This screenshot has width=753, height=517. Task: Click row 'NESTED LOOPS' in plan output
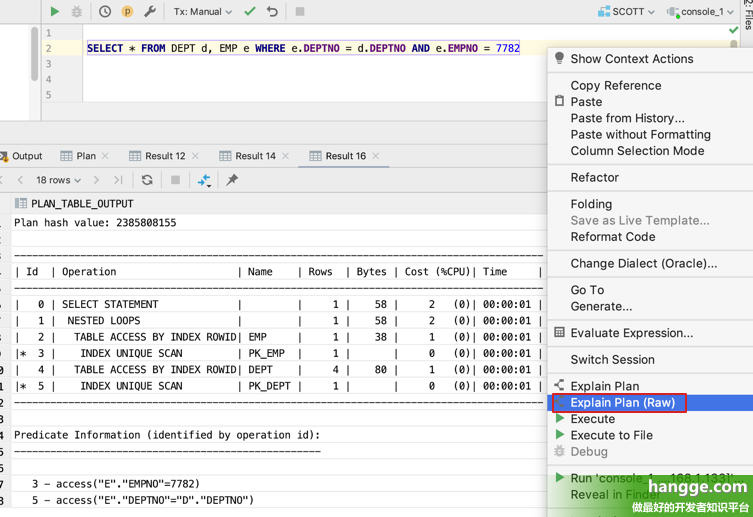(279, 321)
